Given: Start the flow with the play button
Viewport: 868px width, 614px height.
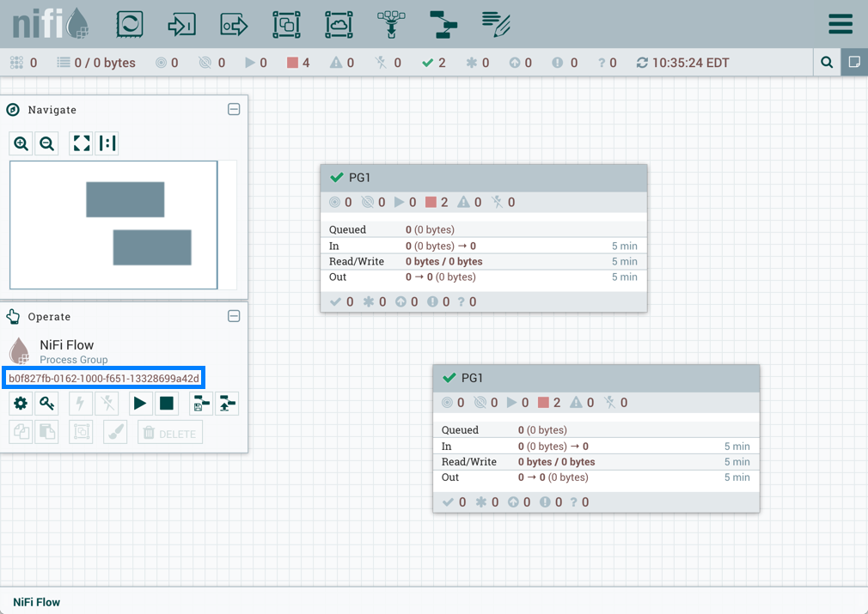Looking at the screenshot, I should tap(140, 403).
